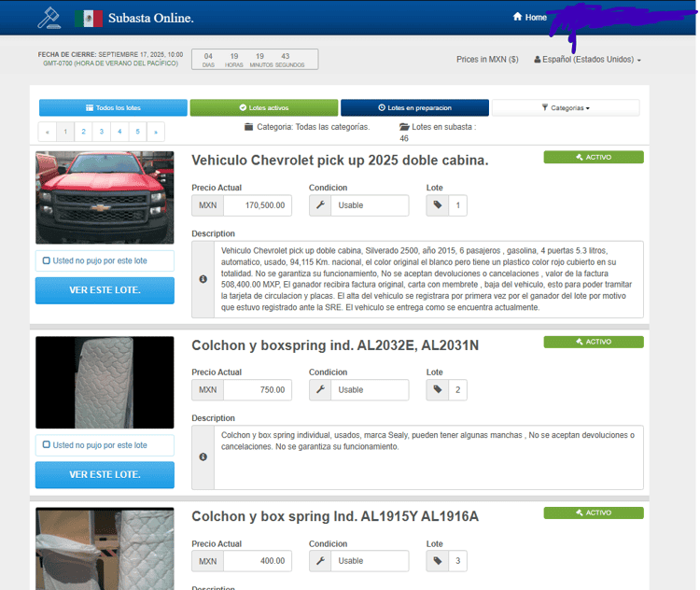Open the Lotes en preparacion tab
Image resolution: width=700 pixels, height=590 pixels.
click(414, 108)
